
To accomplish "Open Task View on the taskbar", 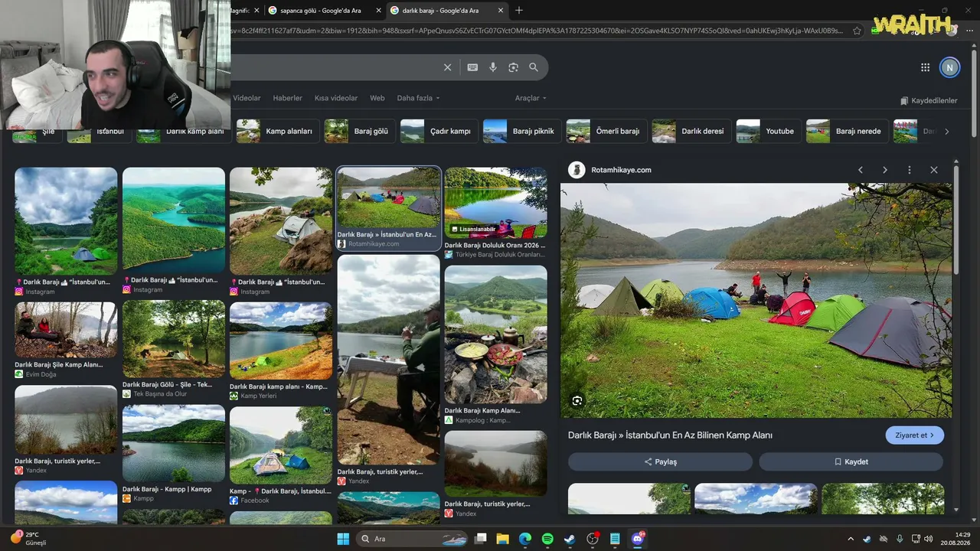I will [x=480, y=539].
